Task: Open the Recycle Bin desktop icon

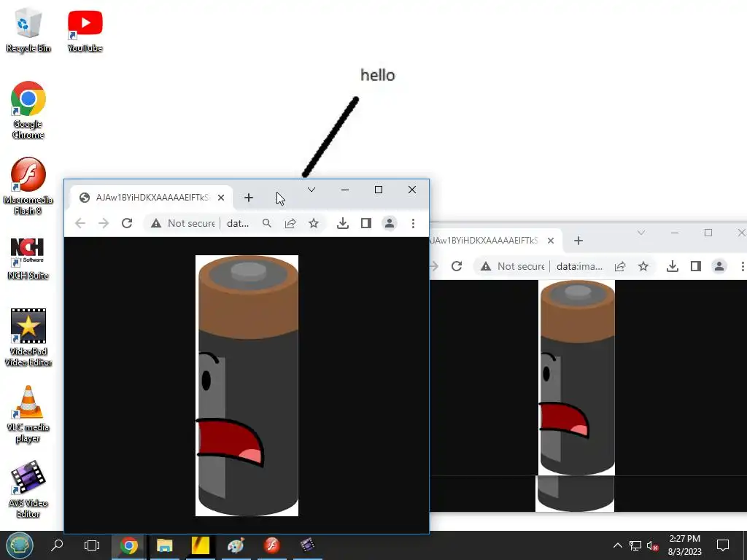Action: point(28,29)
